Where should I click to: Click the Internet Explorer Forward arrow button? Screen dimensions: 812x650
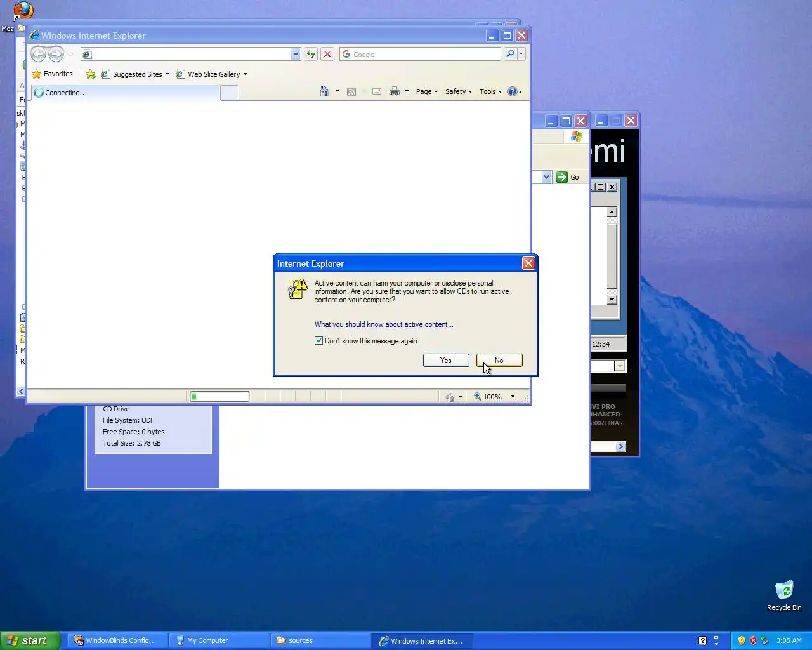[56, 54]
